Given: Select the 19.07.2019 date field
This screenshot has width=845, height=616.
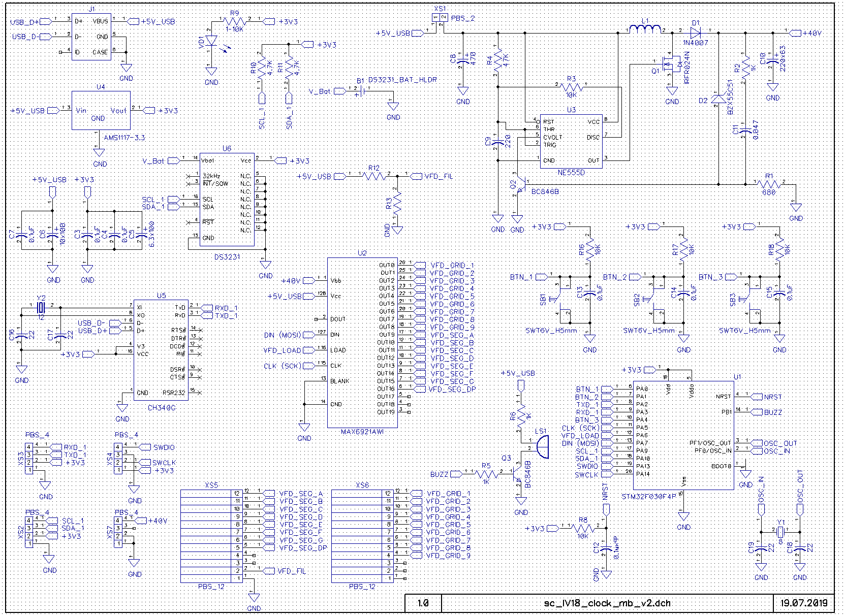Looking at the screenshot, I should (804, 603).
